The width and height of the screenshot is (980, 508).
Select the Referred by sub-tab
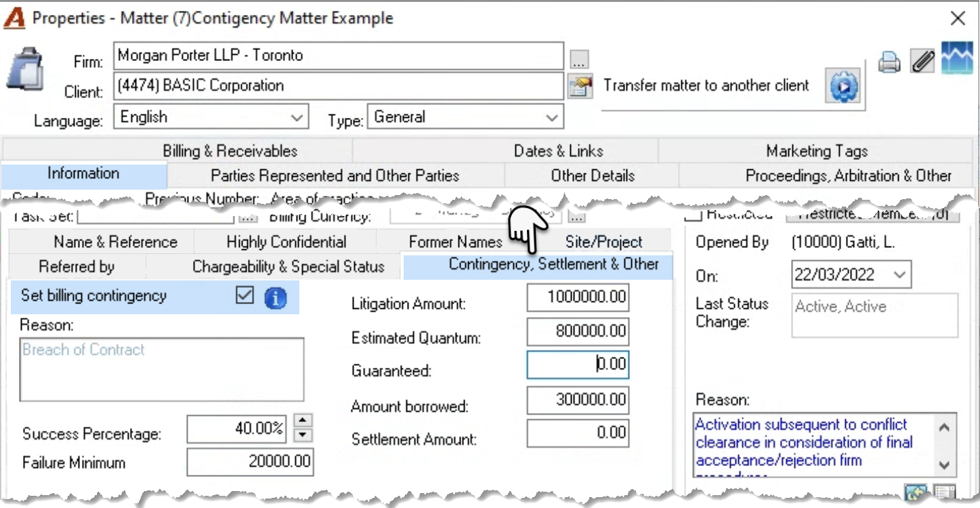[77, 266]
